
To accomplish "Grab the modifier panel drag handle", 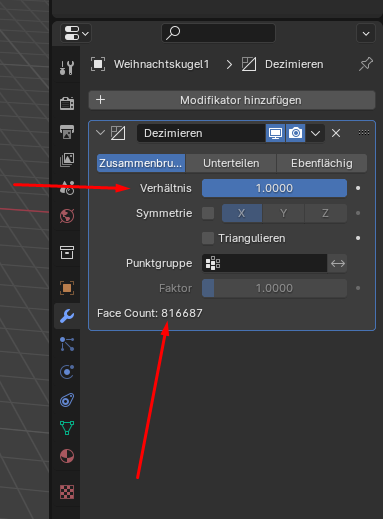I will pyautogui.click(x=364, y=133).
